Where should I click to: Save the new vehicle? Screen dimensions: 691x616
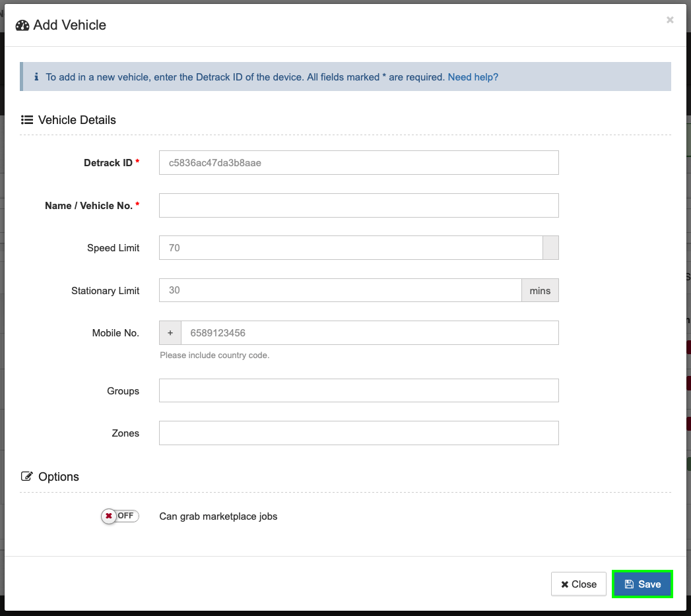point(642,584)
